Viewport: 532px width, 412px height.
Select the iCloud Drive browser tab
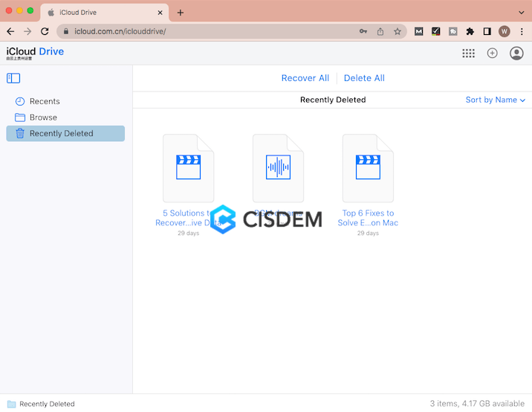tap(105, 13)
